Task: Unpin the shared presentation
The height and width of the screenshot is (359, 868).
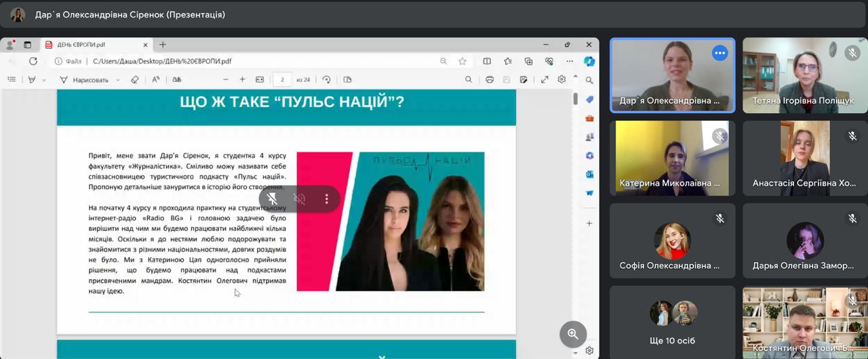Action: click(x=272, y=199)
